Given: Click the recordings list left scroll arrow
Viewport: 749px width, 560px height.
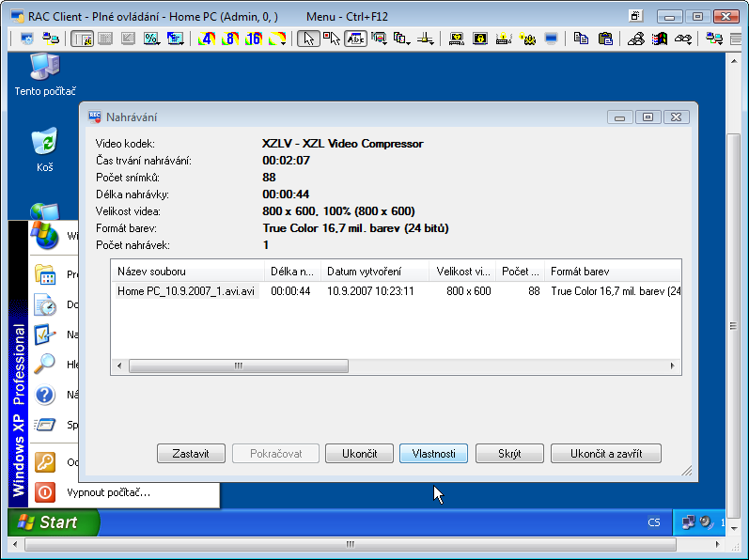Looking at the screenshot, I should pyautogui.click(x=119, y=366).
